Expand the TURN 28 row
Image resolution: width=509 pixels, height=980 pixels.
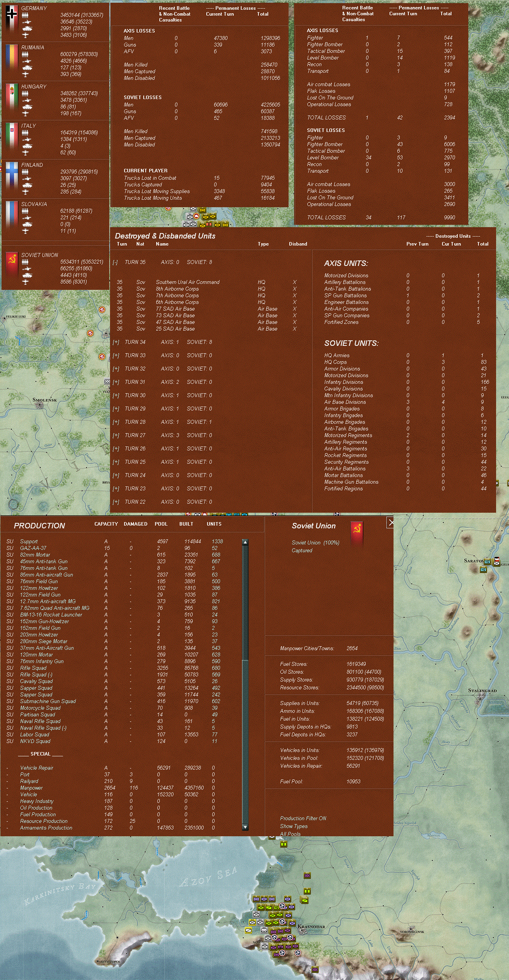click(116, 422)
